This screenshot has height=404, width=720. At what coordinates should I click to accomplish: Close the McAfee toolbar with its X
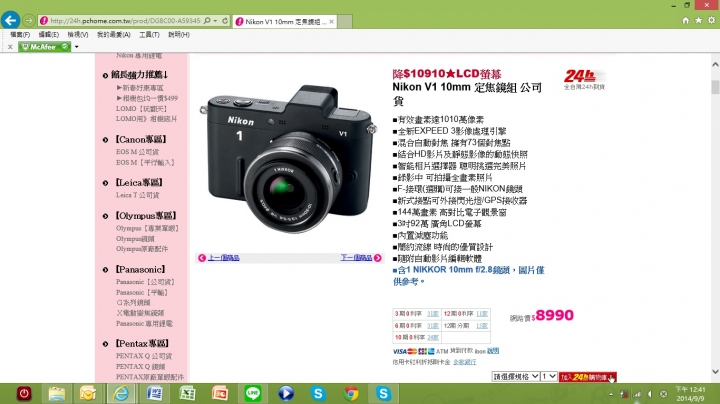pos(10,47)
